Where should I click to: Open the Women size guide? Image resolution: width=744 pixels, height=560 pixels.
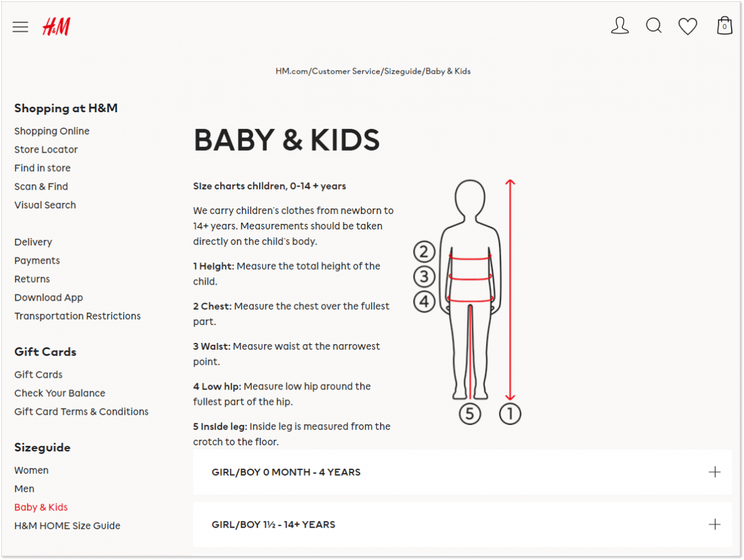(31, 470)
